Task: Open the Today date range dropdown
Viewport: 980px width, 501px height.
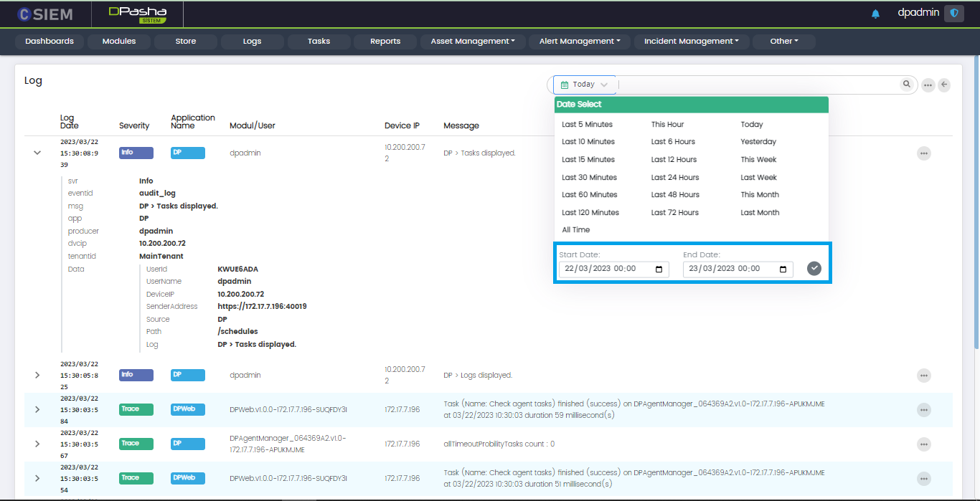Action: (585, 85)
